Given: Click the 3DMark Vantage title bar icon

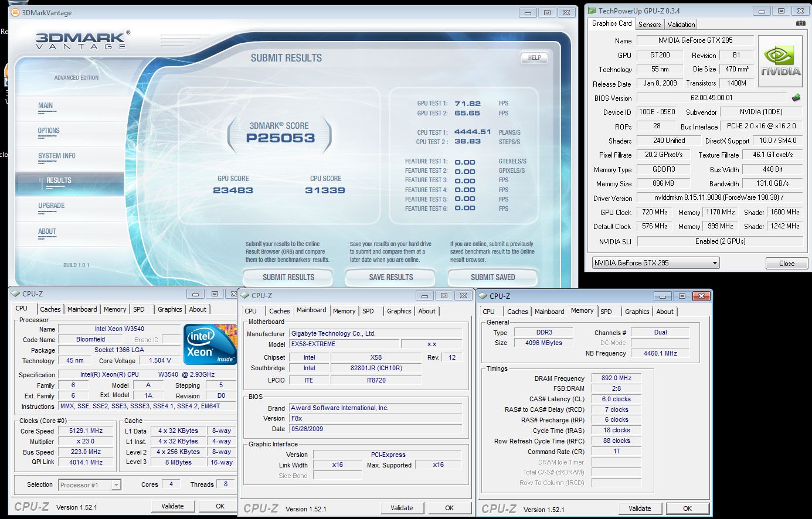Looking at the screenshot, I should 16,12.
